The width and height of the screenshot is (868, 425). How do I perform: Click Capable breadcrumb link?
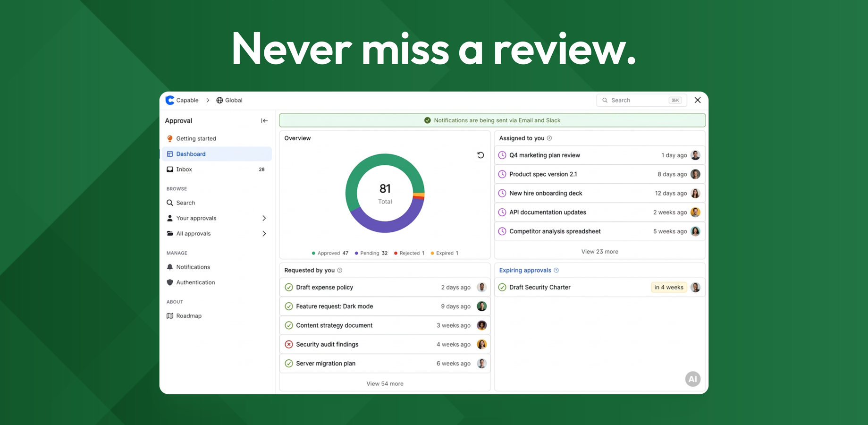tap(187, 100)
